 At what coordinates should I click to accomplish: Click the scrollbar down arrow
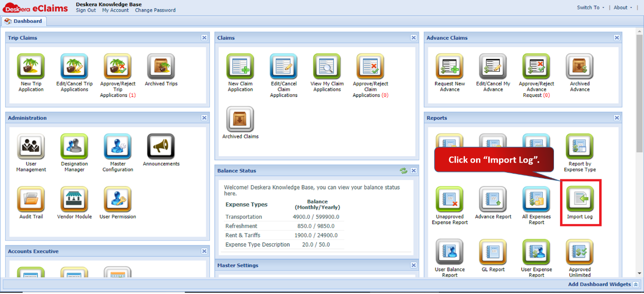(x=639, y=273)
